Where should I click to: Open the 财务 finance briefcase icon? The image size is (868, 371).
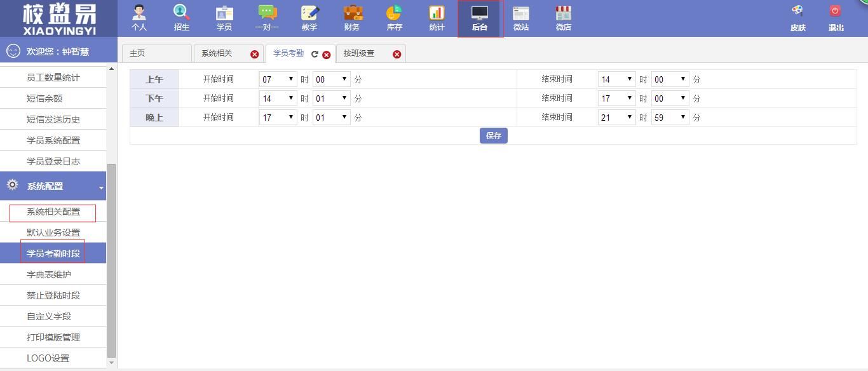352,14
